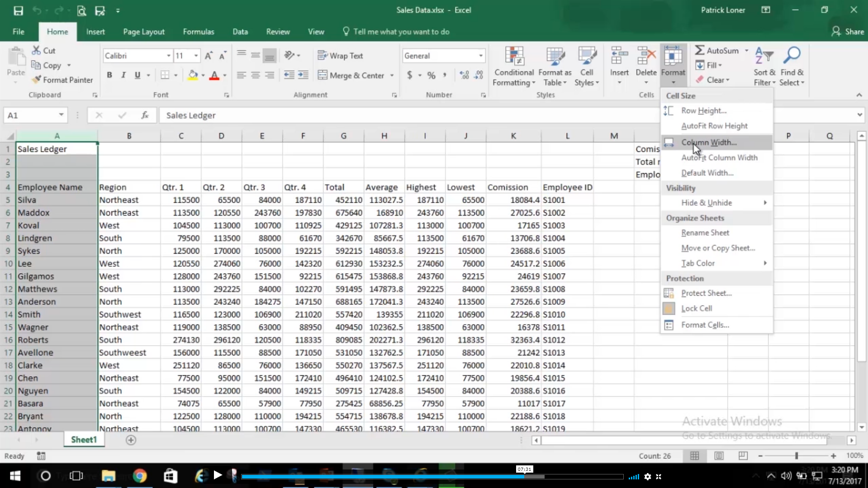Image resolution: width=868 pixels, height=488 pixels.
Task: Toggle left text alignment
Action: tap(241, 75)
